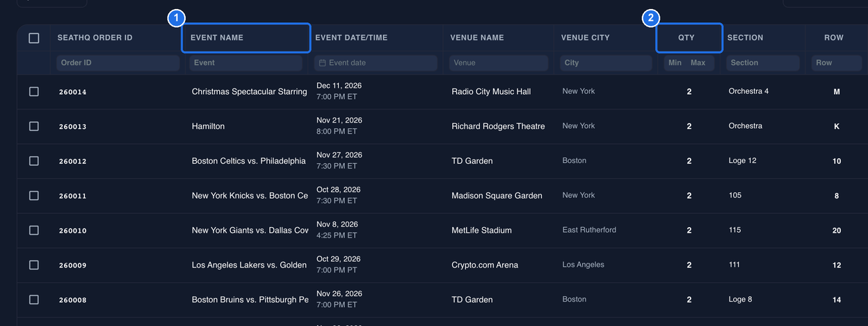868x326 pixels.
Task: Click Madison Square Garden venue
Action: coord(497,196)
